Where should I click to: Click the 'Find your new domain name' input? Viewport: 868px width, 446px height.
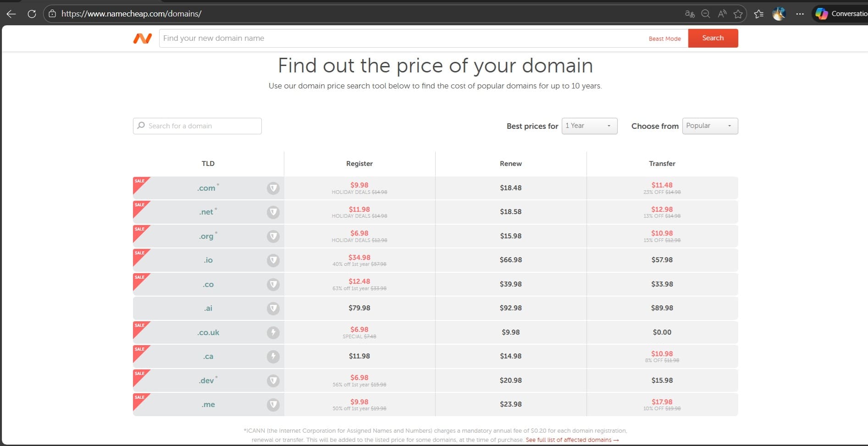tap(399, 39)
